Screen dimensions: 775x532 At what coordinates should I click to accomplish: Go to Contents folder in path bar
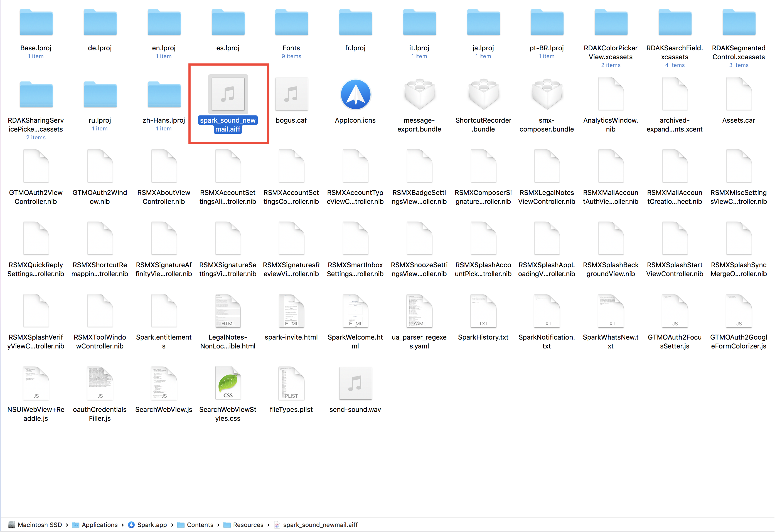point(200,525)
